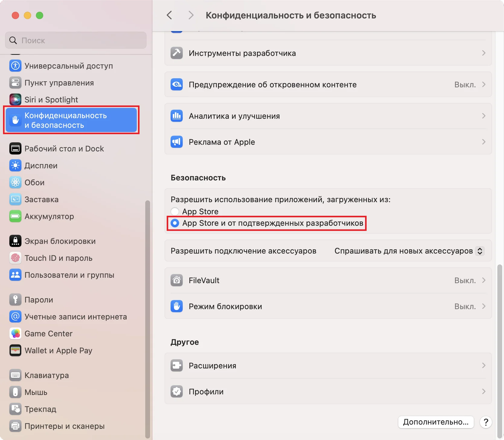Click the Дополнительно… button
The height and width of the screenshot is (440, 504).
pos(435,422)
